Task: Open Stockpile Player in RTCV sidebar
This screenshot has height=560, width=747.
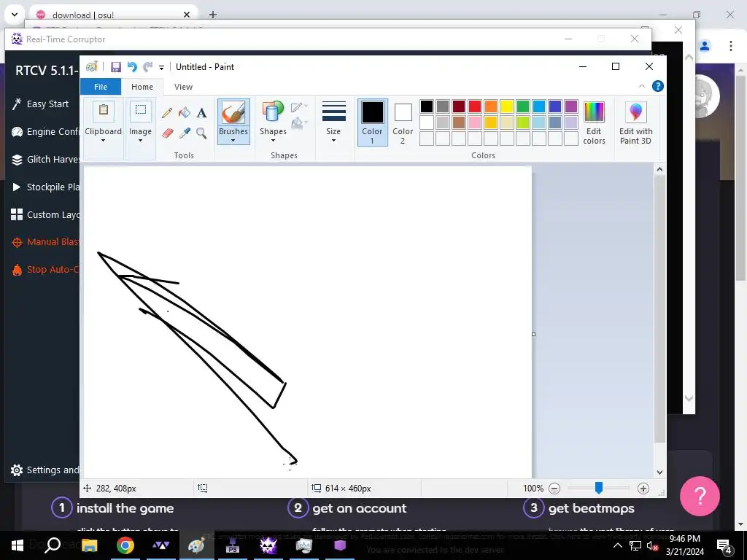Action: (x=44, y=187)
